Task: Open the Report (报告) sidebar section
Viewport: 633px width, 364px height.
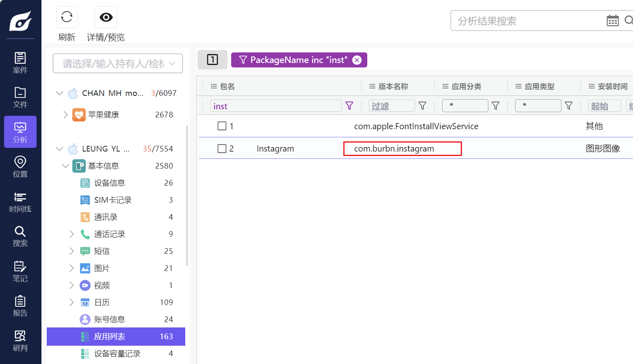Action: pyautogui.click(x=20, y=306)
